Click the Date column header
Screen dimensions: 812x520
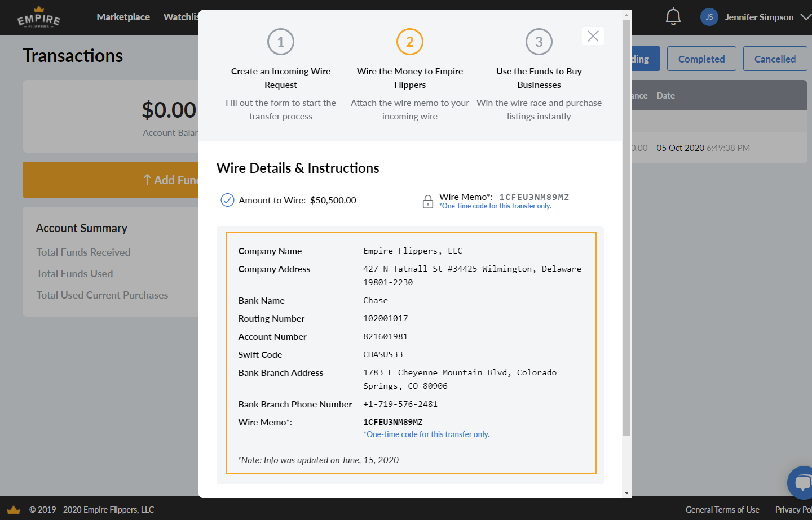click(x=665, y=95)
